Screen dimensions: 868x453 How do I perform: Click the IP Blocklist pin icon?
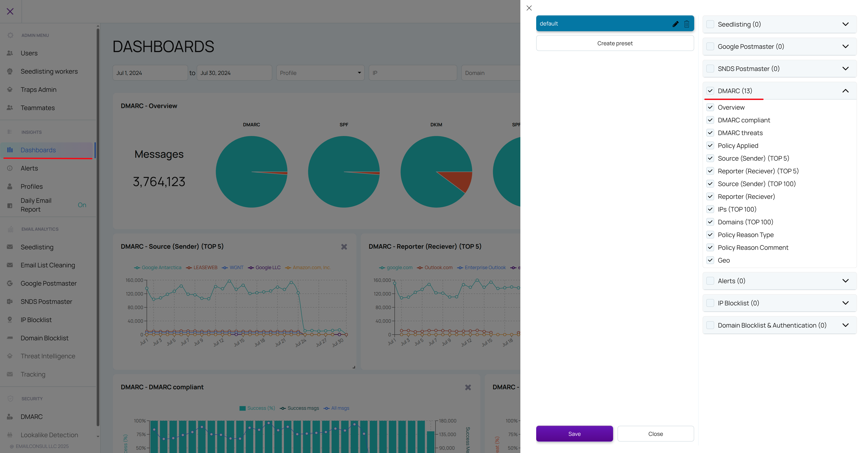coord(10,320)
